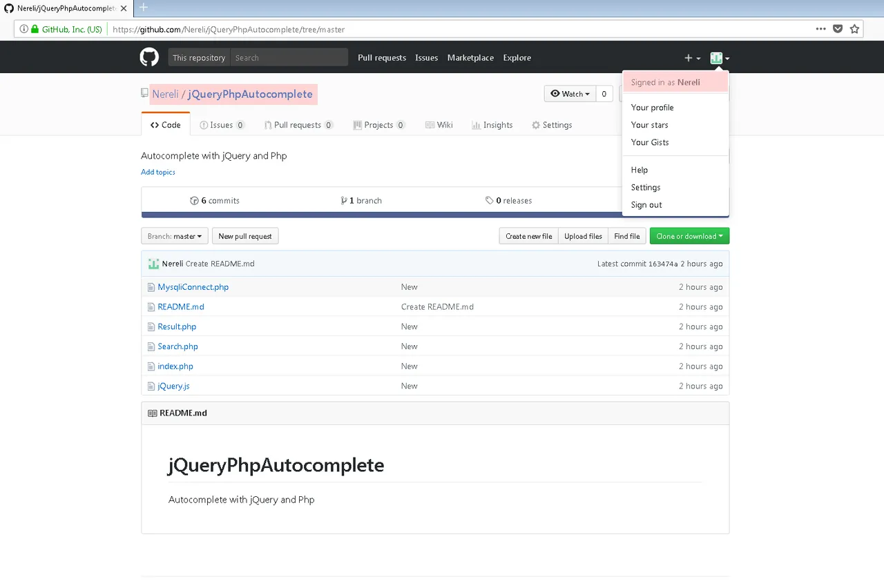884x588 pixels.
Task: Click the 0 releases link
Action: [508, 201]
